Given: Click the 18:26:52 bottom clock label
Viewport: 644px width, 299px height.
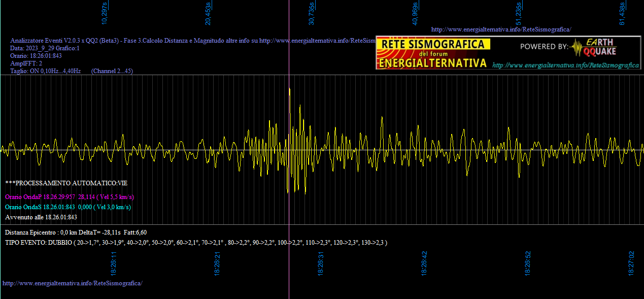Looking at the screenshot, I should point(528,263).
